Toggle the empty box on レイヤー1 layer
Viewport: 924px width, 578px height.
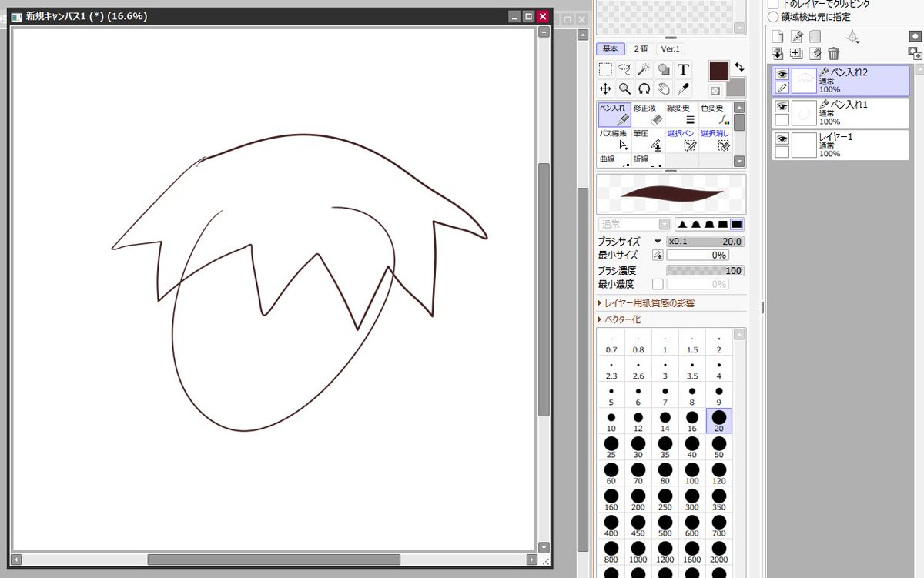click(782, 152)
